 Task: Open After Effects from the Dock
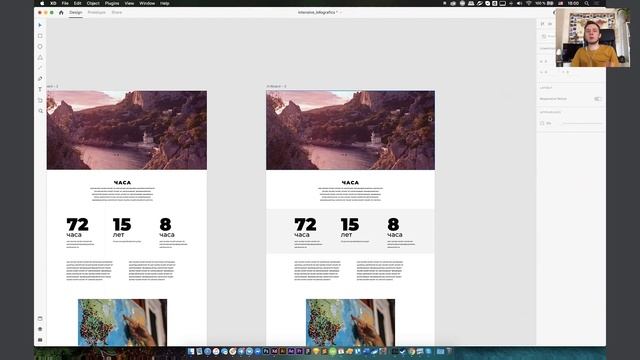[291, 351]
